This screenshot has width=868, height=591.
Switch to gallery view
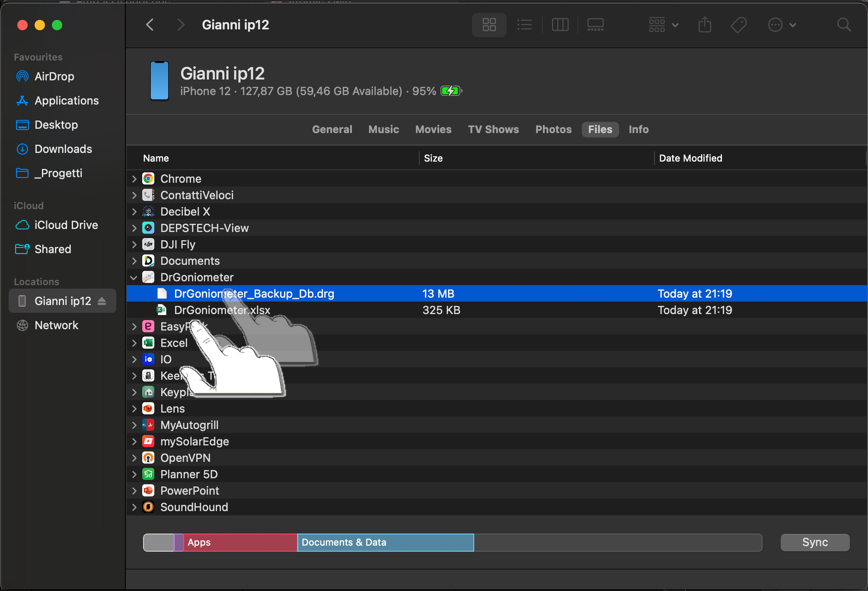[x=595, y=25]
